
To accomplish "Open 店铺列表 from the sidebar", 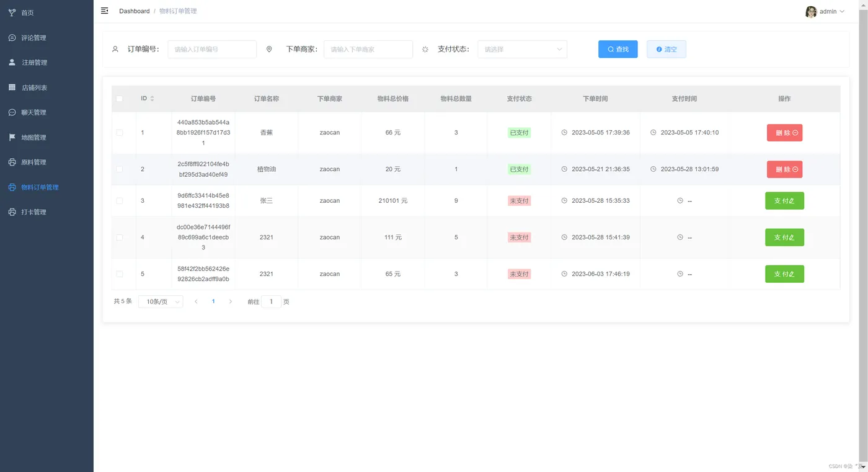I will (x=46, y=87).
